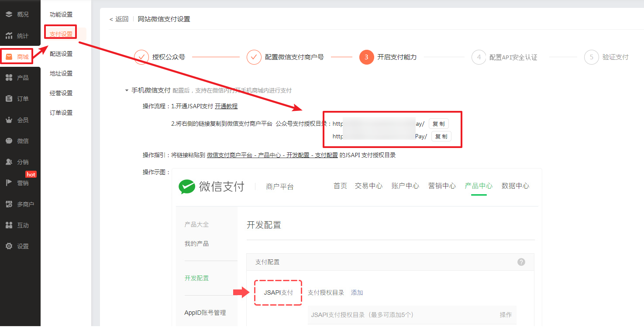Click 营销中心 tab in the demo image
Screen dimensions: 644x327
442,186
